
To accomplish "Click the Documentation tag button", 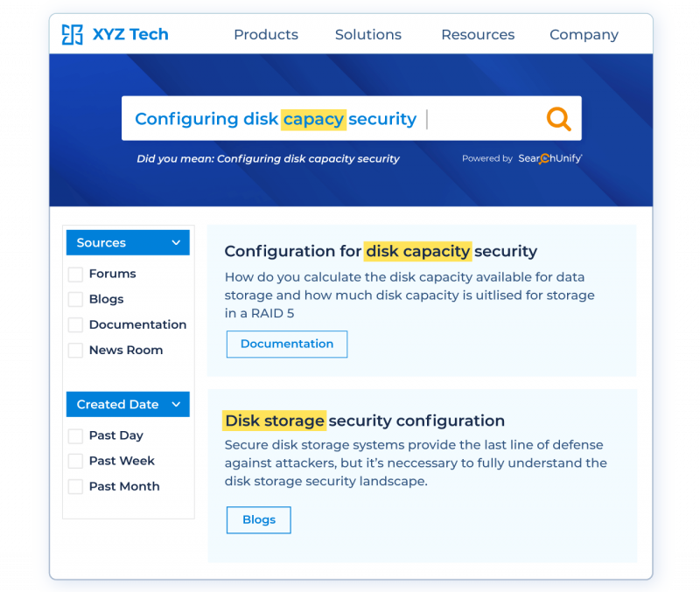I will click(x=287, y=344).
